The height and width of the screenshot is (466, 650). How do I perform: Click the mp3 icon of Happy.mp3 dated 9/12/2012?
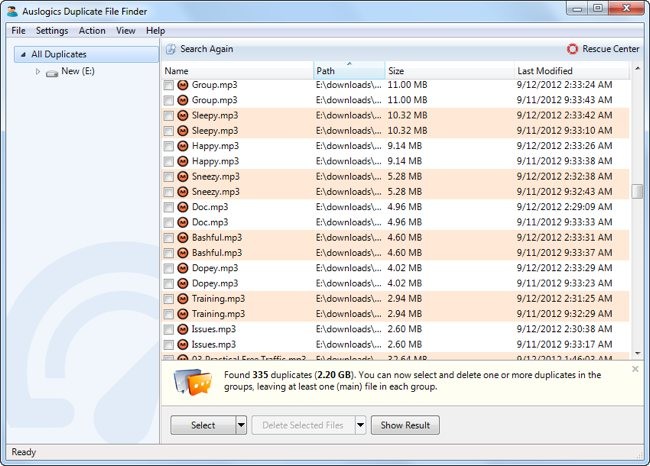(x=182, y=146)
